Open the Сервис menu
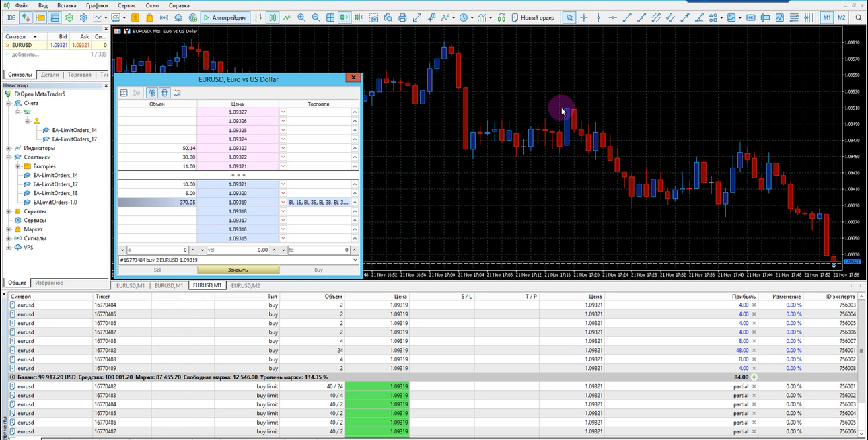Image resolution: width=868 pixels, height=440 pixels. click(x=126, y=5)
